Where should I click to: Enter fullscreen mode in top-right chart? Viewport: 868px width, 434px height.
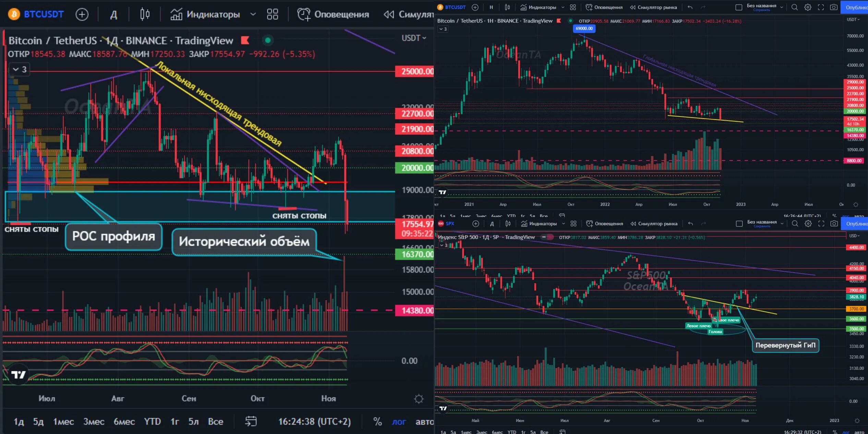tap(821, 7)
